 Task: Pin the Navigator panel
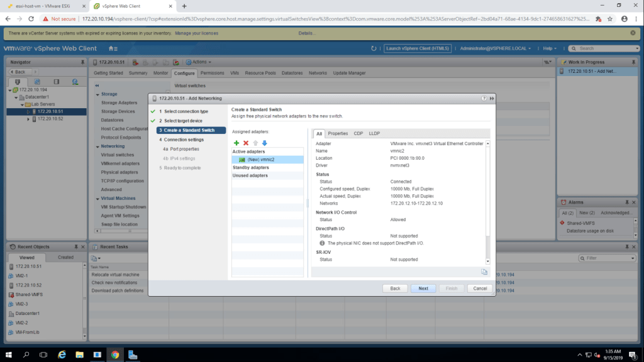(82, 62)
